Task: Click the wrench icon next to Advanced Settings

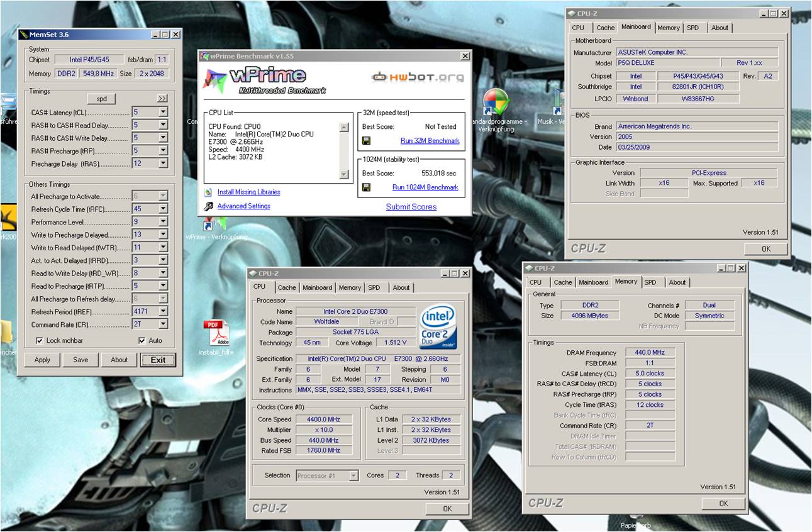Action: point(208,206)
